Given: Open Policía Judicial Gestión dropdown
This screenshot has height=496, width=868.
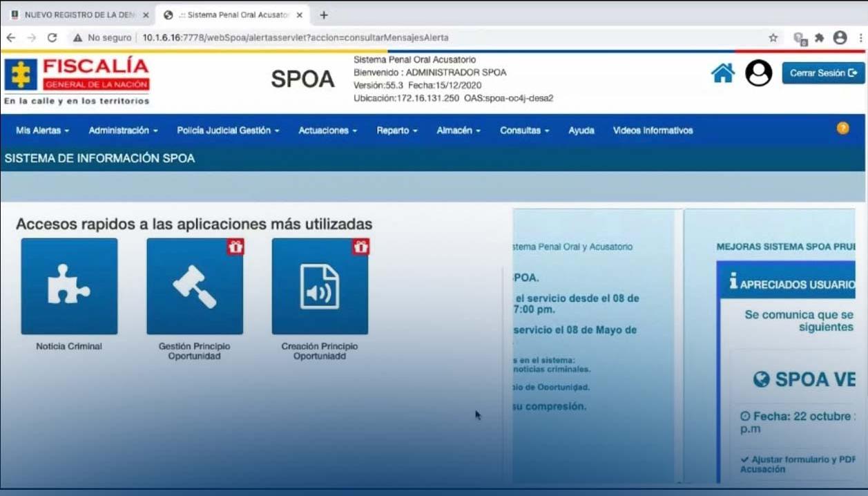Looking at the screenshot, I should click(228, 131).
